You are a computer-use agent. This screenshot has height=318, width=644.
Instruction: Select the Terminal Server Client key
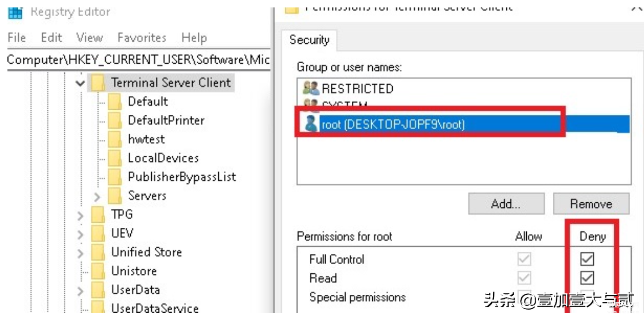171,83
